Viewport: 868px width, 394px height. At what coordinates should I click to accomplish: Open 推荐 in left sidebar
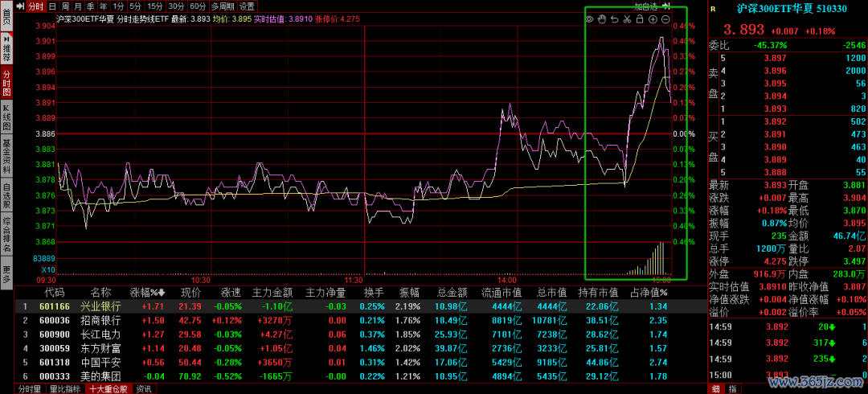click(x=6, y=49)
